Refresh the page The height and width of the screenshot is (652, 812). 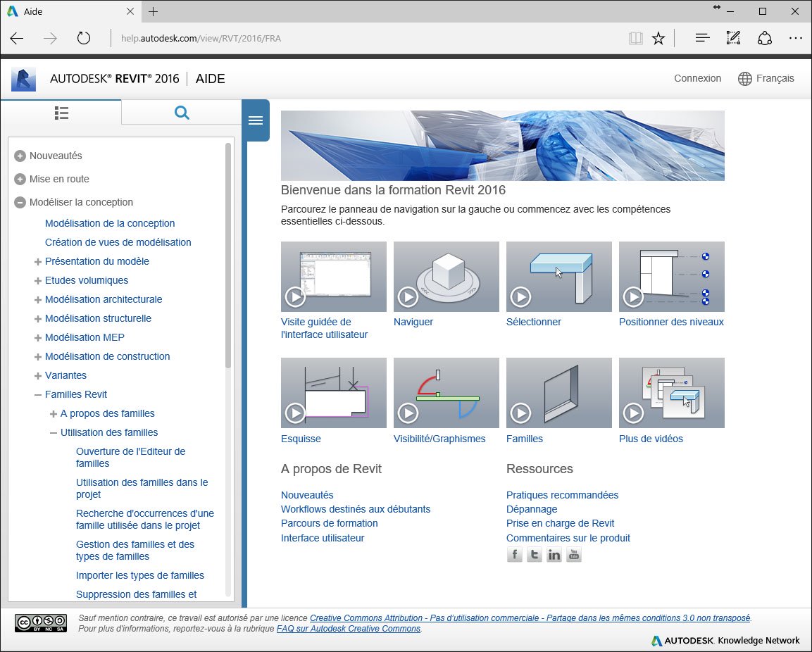click(x=83, y=38)
